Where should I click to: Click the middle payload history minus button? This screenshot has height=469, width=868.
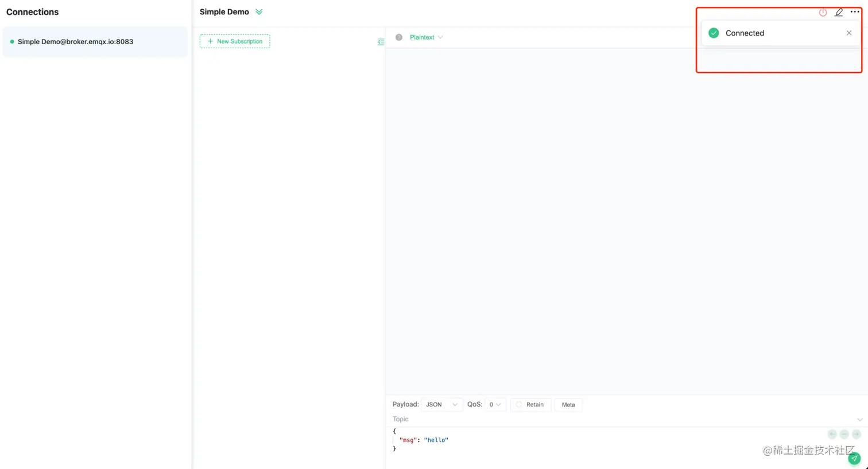[844, 435]
